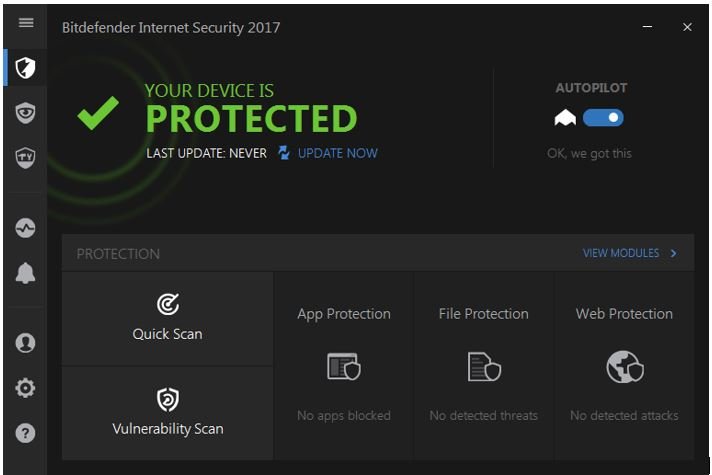Open the Web Protection module tile
The image size is (712, 475).
624,366
